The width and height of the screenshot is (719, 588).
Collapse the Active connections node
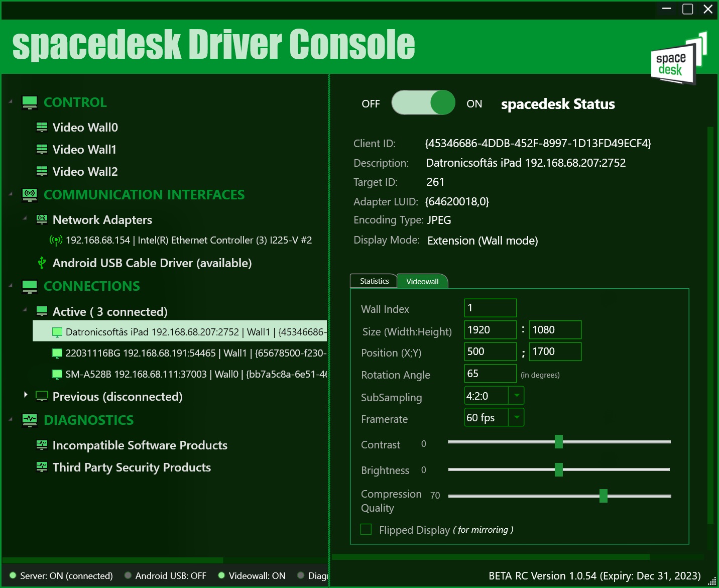pyautogui.click(x=25, y=310)
